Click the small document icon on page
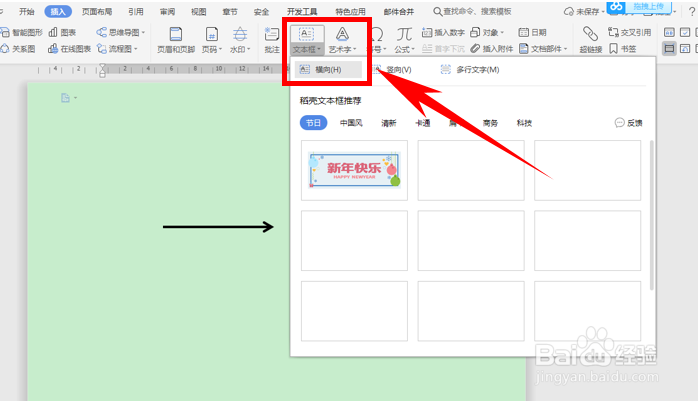Image resolution: width=698 pixels, height=401 pixels. click(65, 98)
